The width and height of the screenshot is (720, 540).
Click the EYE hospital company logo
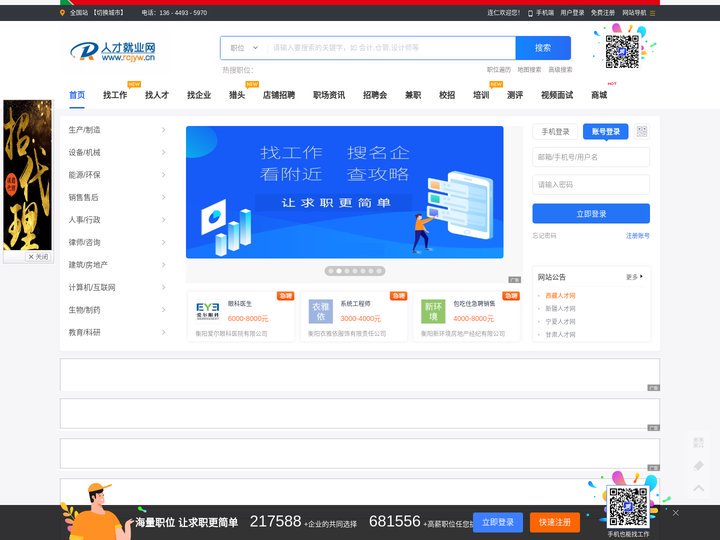tap(208, 311)
